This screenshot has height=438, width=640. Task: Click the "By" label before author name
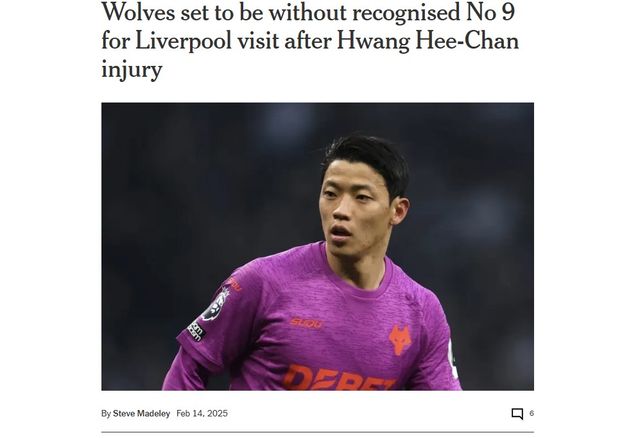click(x=106, y=414)
